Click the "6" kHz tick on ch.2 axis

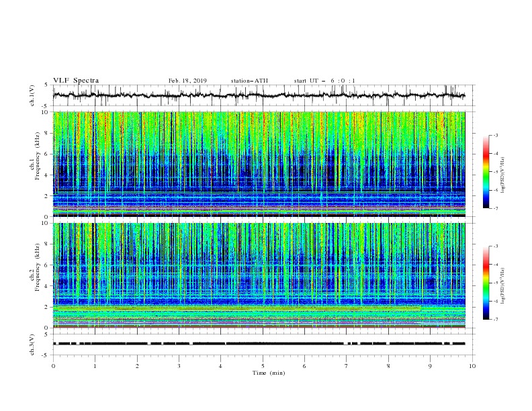(47, 265)
